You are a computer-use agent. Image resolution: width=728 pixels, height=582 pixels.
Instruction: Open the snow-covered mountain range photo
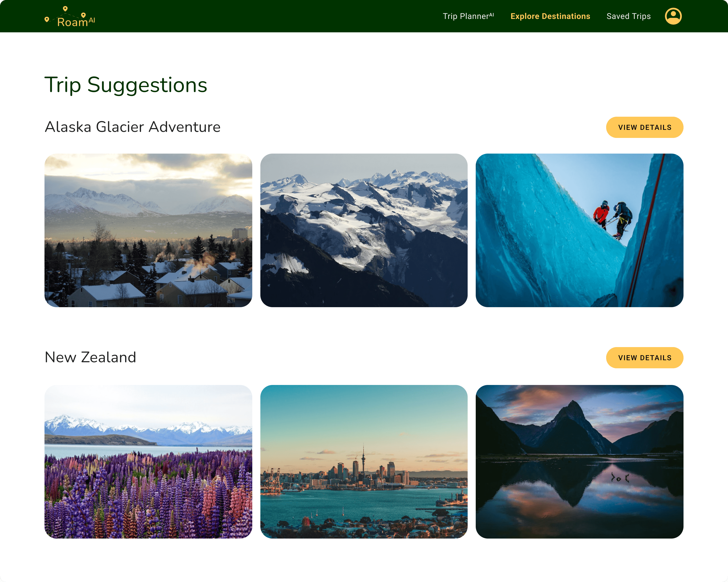tap(364, 230)
